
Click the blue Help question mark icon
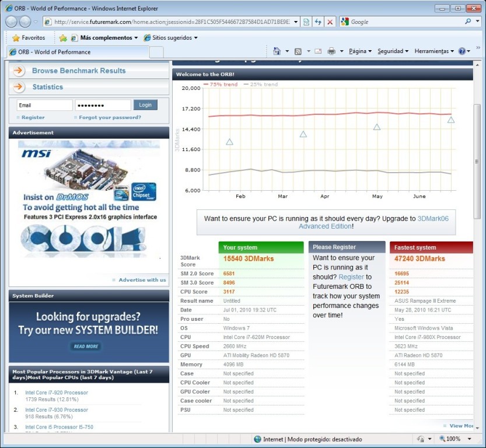[x=462, y=51]
